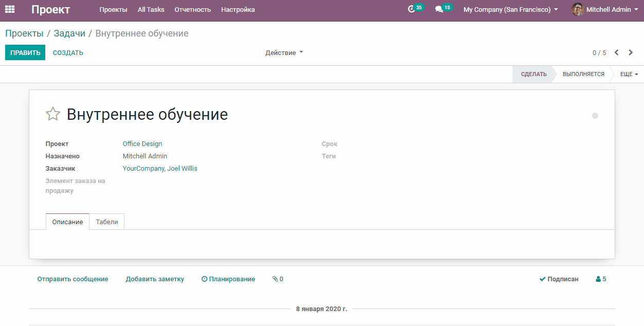This screenshot has width=644, height=326.
Task: Open the conversations chat icon
Action: click(439, 9)
